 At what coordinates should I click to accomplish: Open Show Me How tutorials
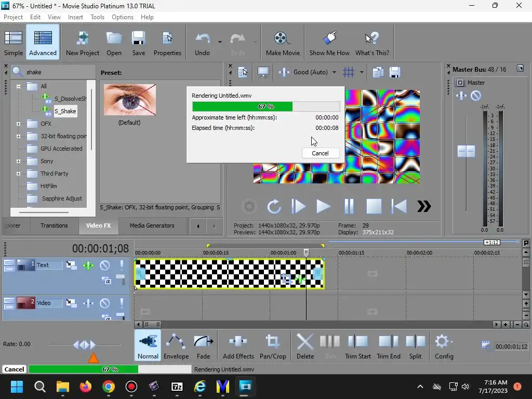click(x=329, y=43)
